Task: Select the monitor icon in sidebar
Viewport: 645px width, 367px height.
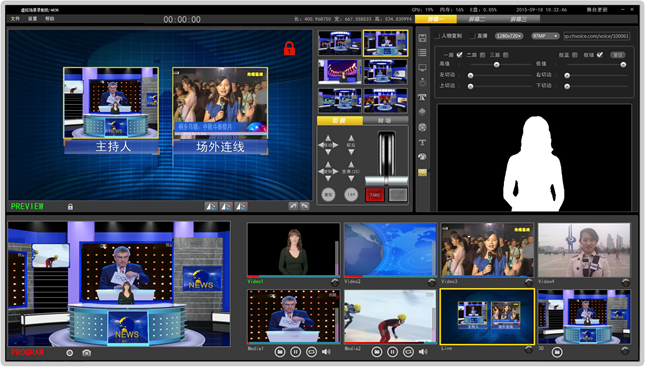Action: tap(422, 67)
